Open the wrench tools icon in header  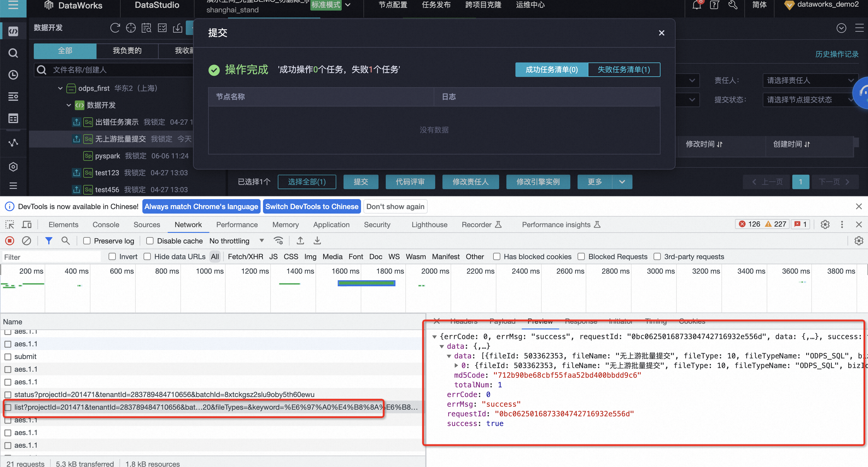coord(733,5)
